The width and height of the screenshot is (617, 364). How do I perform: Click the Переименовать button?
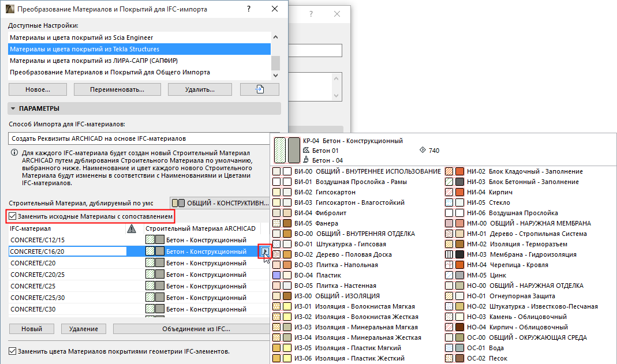pyautogui.click(x=117, y=89)
